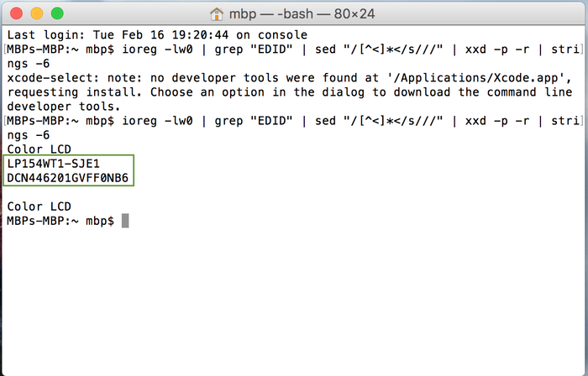Viewport: 588px width, 376px height.
Task: Close the Terminal window with red button
Action: pyautogui.click(x=17, y=13)
